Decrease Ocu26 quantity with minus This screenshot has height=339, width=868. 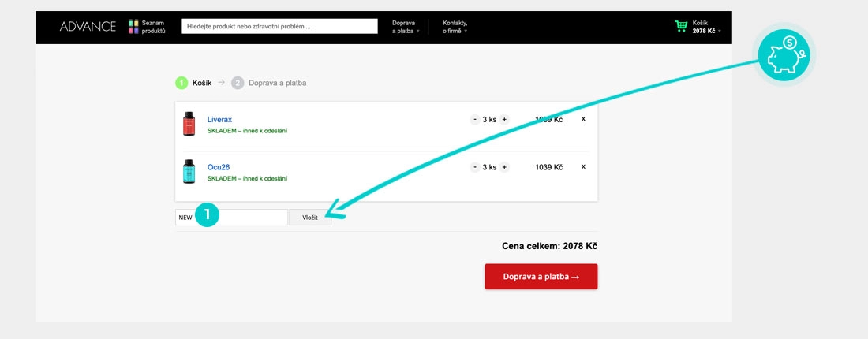point(475,167)
